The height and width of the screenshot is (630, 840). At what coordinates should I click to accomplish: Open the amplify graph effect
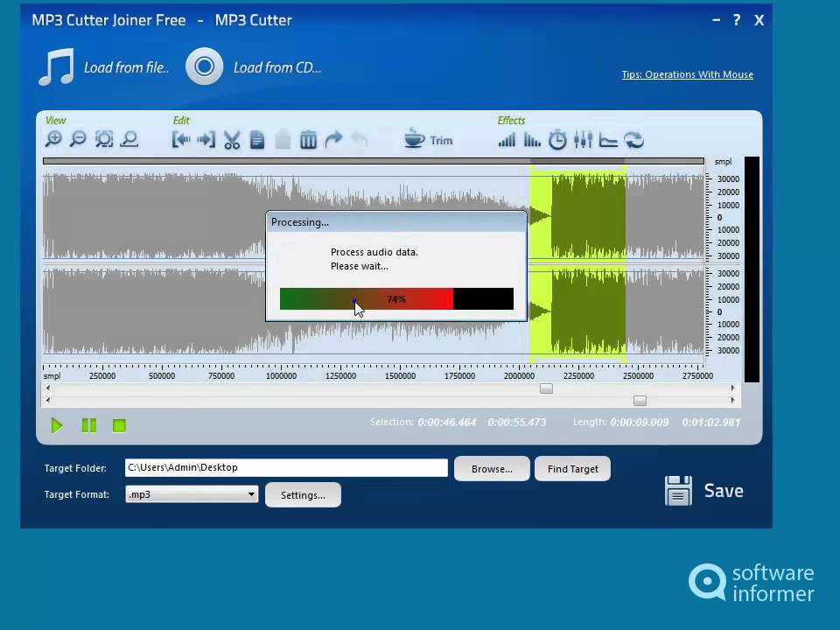tap(608, 140)
